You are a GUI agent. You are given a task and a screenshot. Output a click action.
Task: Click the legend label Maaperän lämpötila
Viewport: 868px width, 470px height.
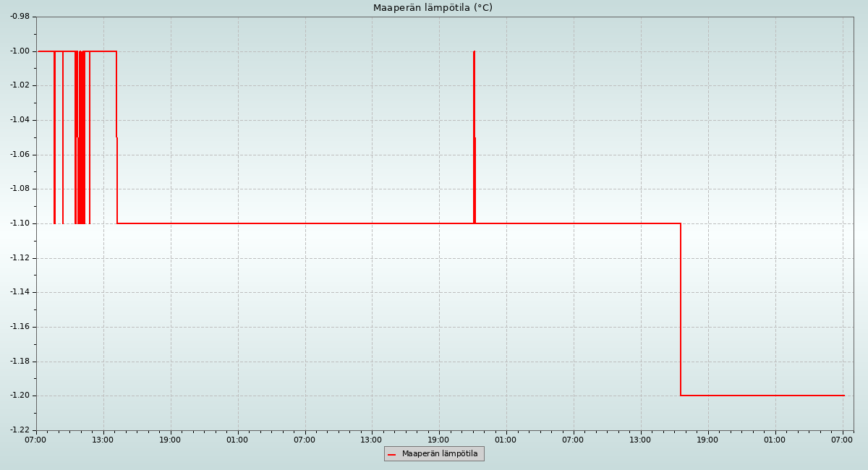pyautogui.click(x=440, y=454)
